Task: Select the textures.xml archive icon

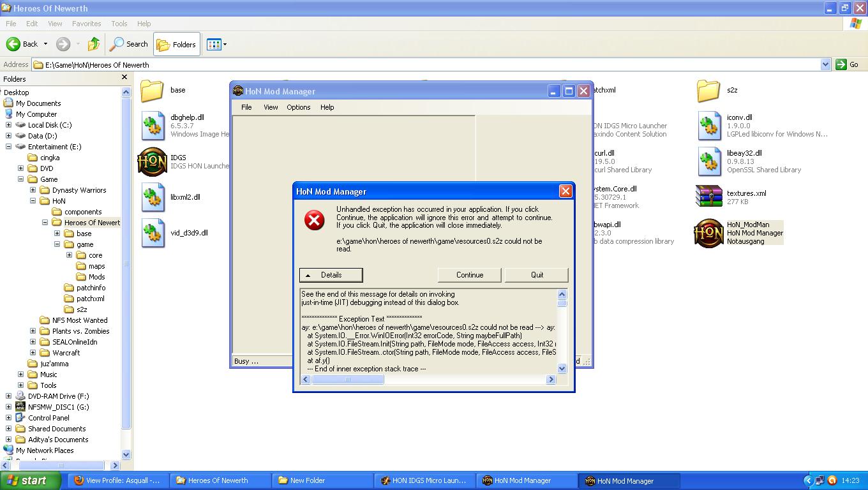Action: tap(708, 197)
